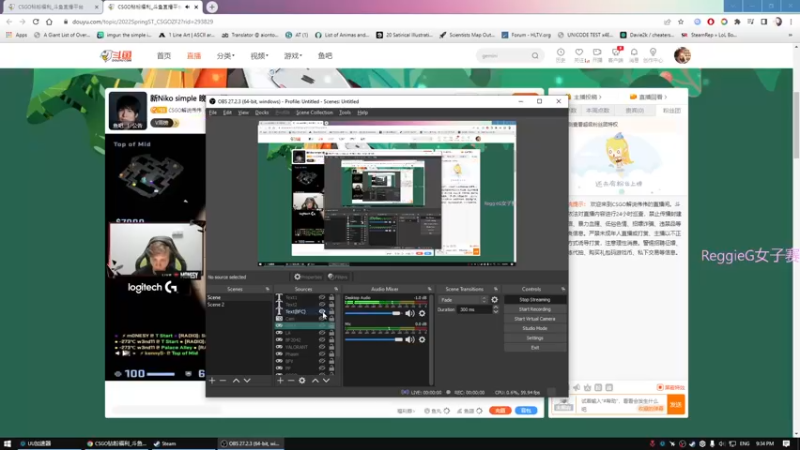800x450 pixels.
Task: Reload the Douyu page in Chrome
Action: point(36,22)
